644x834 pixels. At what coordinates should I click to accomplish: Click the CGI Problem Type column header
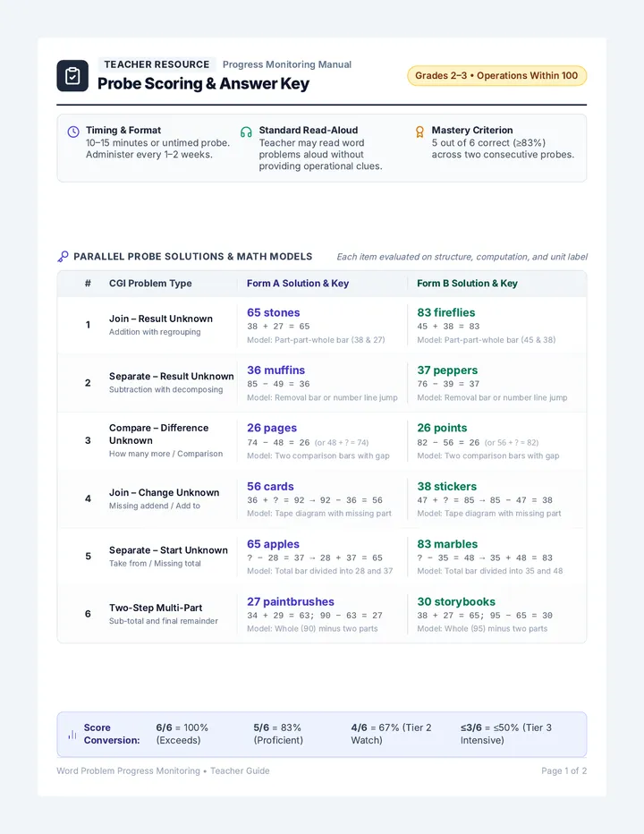point(150,284)
